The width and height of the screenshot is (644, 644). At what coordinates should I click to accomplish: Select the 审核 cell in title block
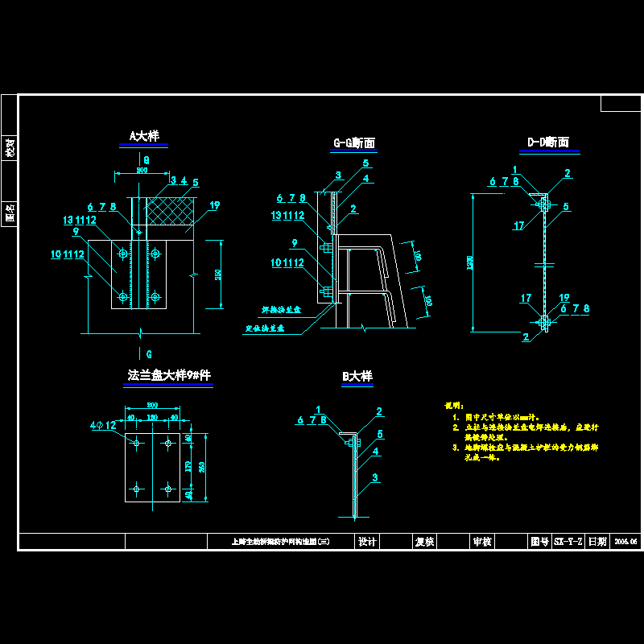coord(482,542)
